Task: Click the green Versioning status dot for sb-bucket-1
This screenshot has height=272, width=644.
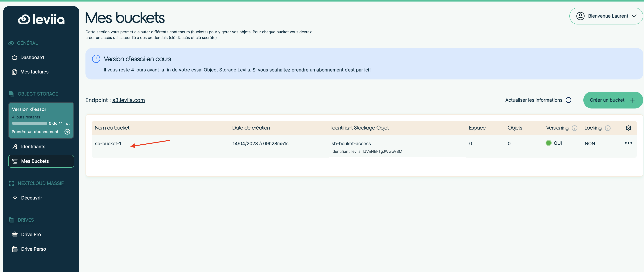Action: coord(548,143)
